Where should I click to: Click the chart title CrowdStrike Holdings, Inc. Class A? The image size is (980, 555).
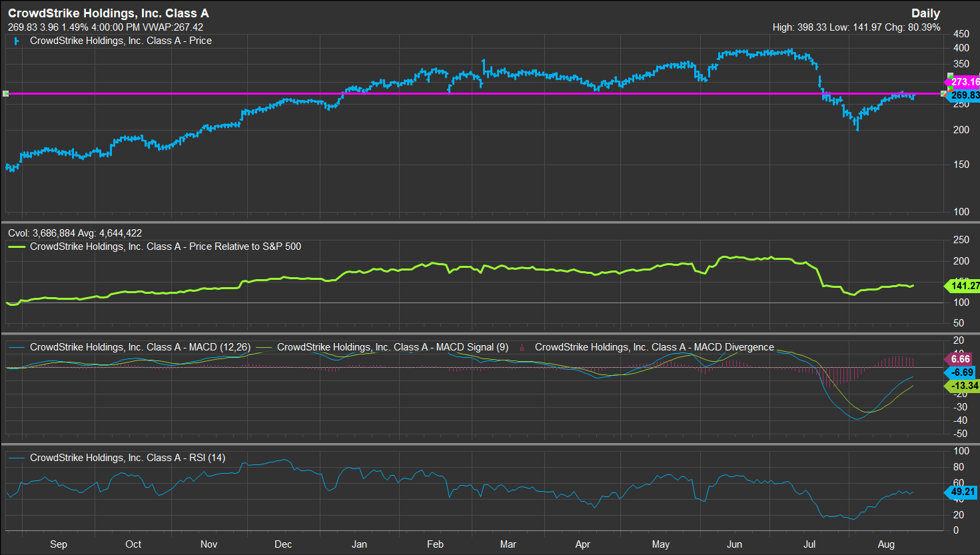(x=108, y=13)
